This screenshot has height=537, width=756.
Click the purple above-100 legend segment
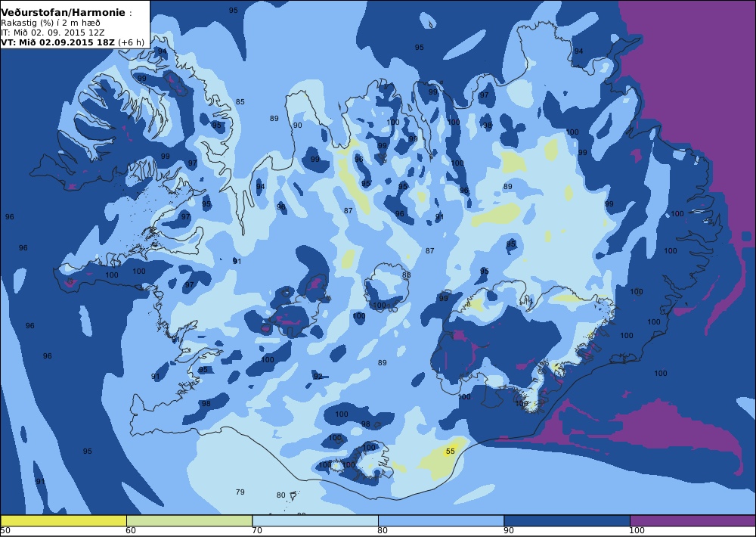coord(692,520)
